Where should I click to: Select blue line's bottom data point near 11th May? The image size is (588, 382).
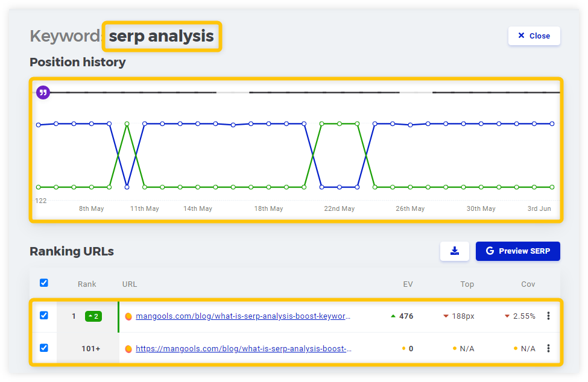(127, 187)
